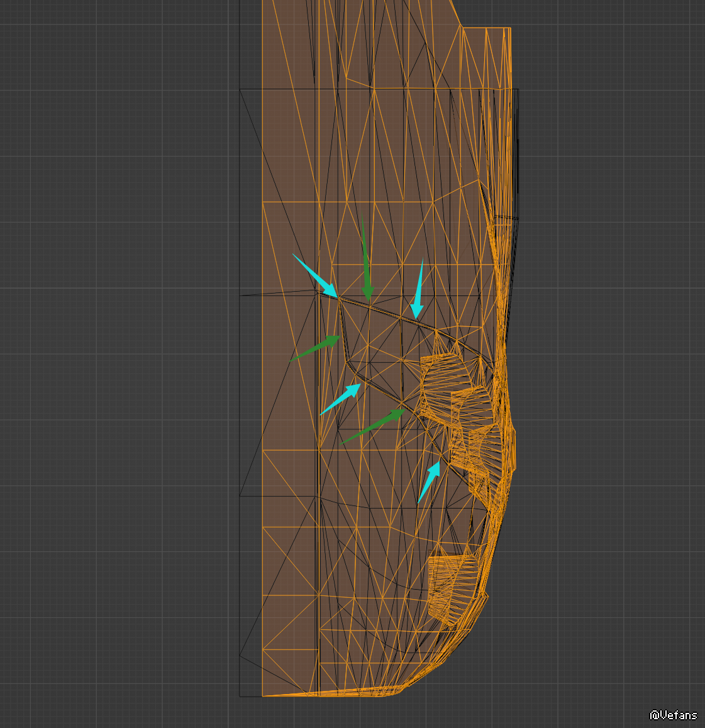705x728 pixels.
Task: Click the small rectangular tab at mesh top-right
Action: 497,57
